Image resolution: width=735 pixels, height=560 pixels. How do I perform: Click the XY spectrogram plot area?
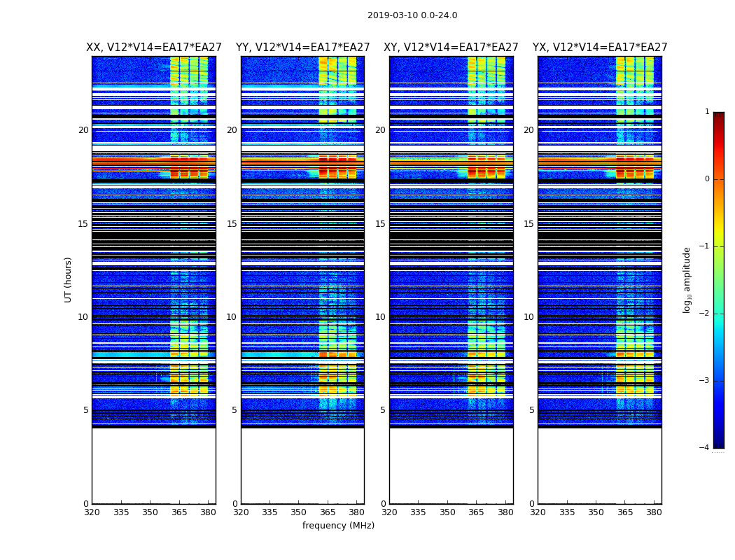(451, 280)
